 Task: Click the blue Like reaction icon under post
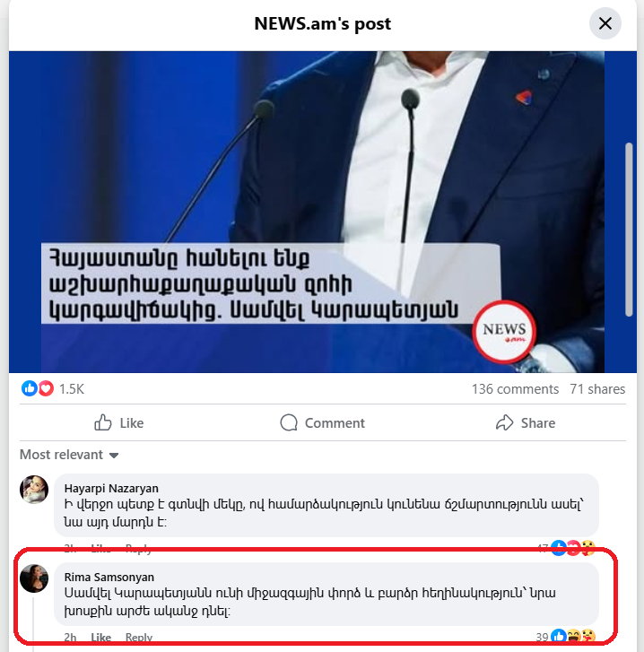29,389
